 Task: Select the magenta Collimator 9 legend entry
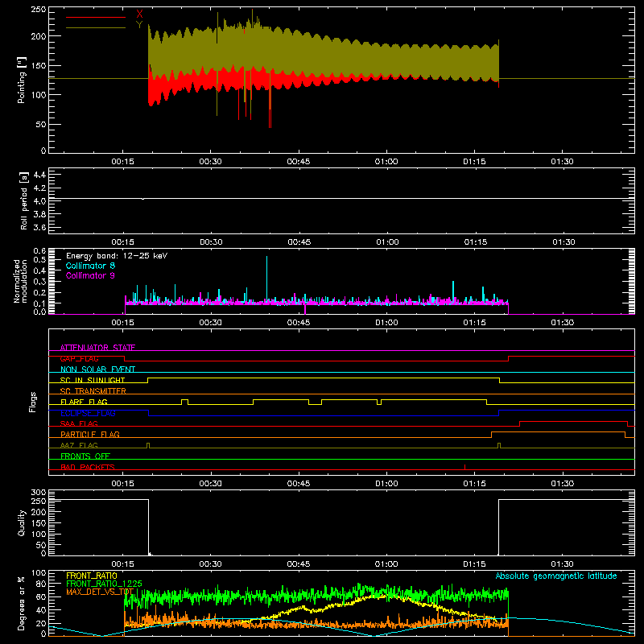(x=90, y=275)
